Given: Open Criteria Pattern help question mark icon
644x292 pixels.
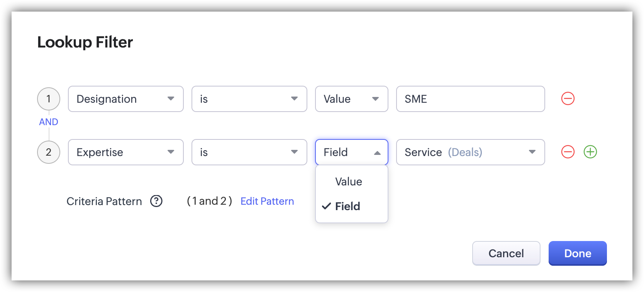Looking at the screenshot, I should (x=156, y=201).
